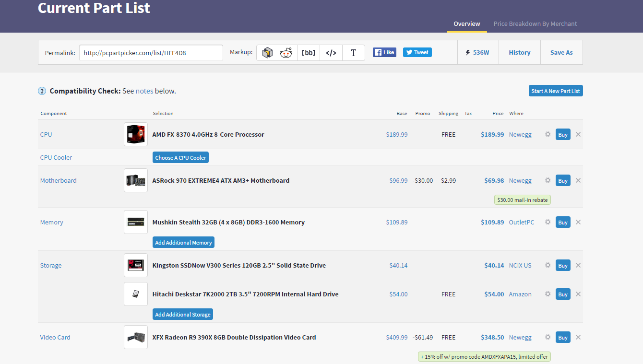This screenshot has width=643, height=364.
Task: Click the $30.00 mail-in rebate tag
Action: (x=523, y=200)
